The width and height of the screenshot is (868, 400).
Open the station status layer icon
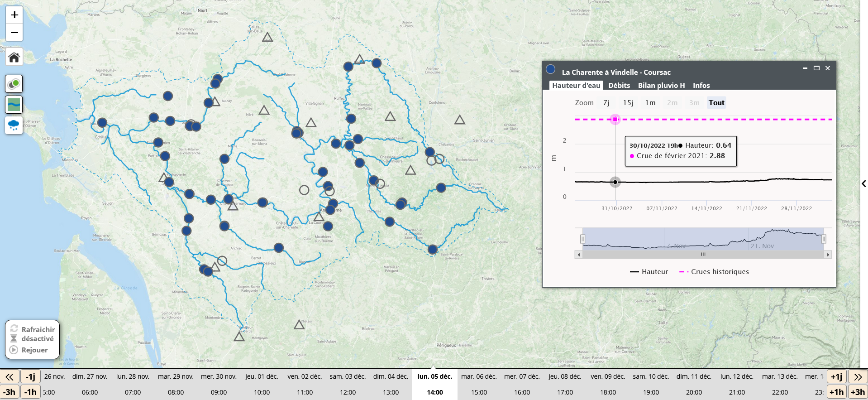14,84
